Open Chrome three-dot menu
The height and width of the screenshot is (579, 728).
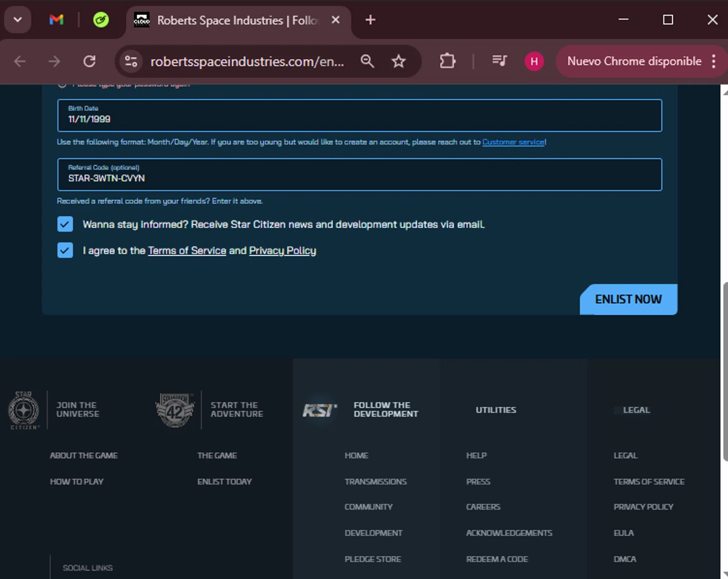click(x=713, y=62)
